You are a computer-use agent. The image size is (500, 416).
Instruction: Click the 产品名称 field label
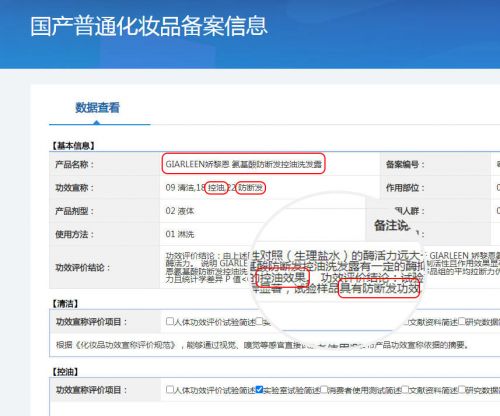(75, 164)
